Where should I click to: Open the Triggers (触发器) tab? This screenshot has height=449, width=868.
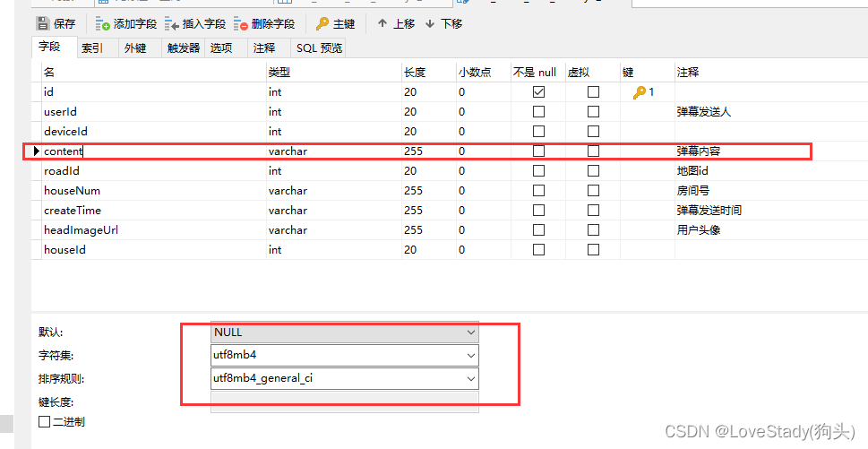coord(184,48)
